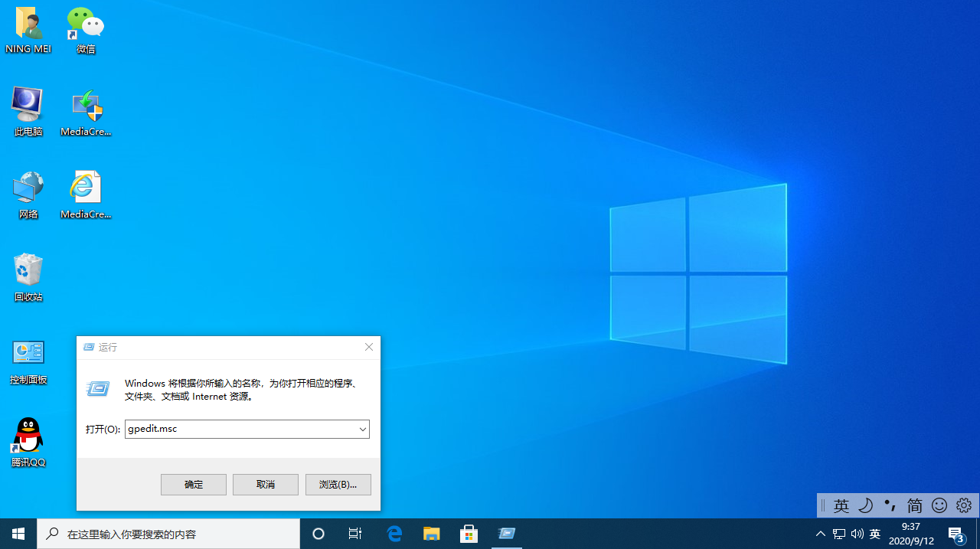Open Microsoft Edge from the taskbar

pyautogui.click(x=394, y=533)
